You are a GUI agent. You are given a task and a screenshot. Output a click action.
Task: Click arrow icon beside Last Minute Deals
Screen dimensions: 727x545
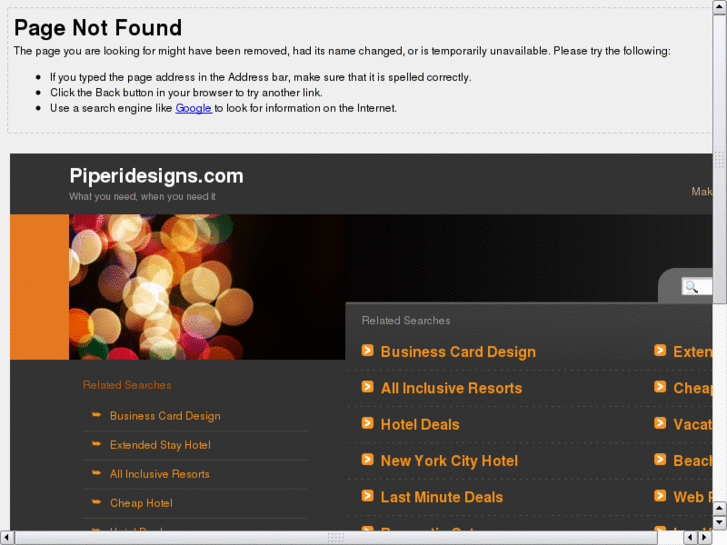368,496
